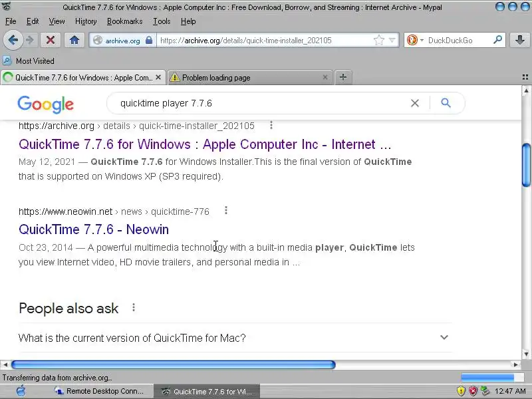The width and height of the screenshot is (532, 399).
Task: Open the File menu
Action: pos(11,21)
